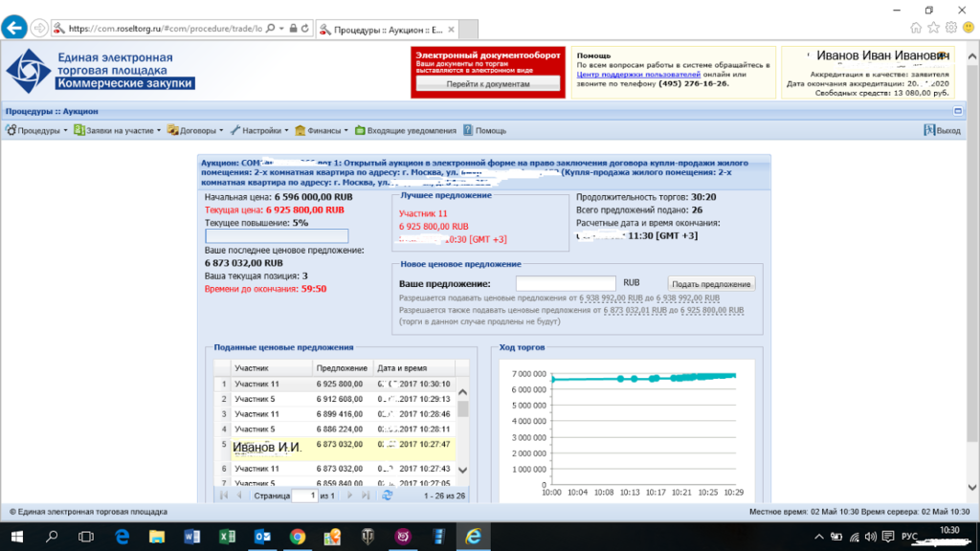Open the Финансы menu
The height and width of the screenshot is (551, 980).
[323, 130]
